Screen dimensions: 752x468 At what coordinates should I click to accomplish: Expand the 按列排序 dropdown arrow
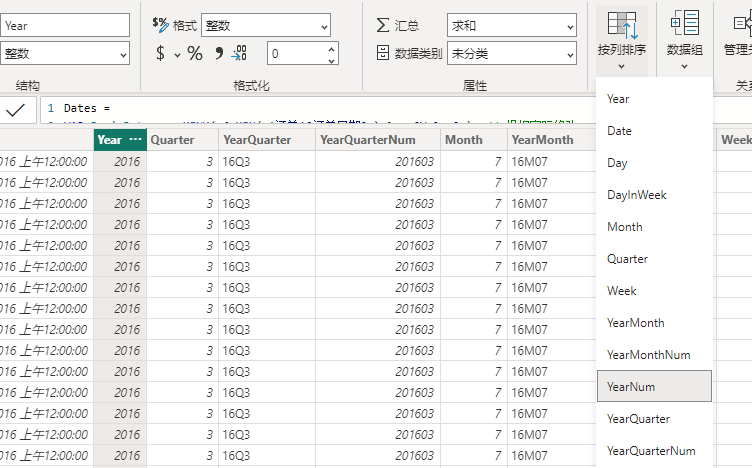pos(622,66)
